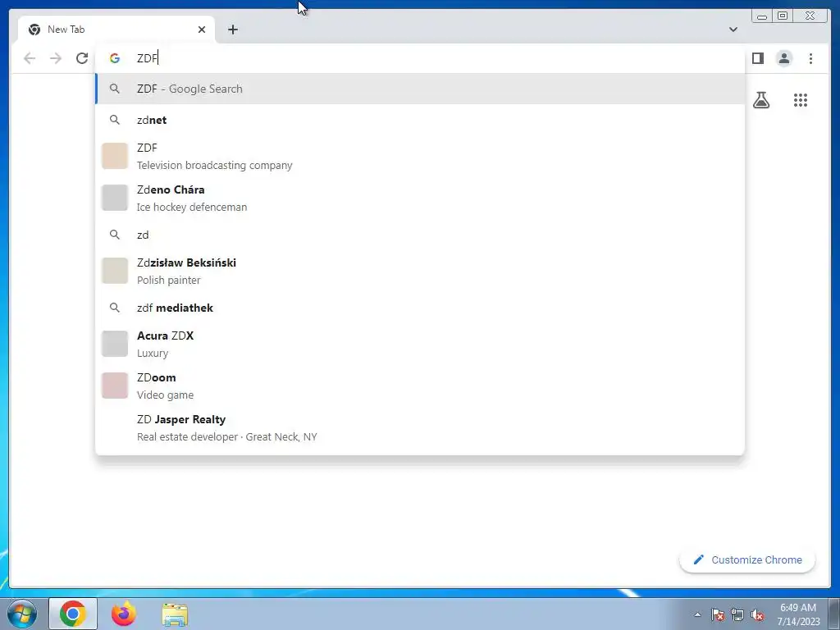The height and width of the screenshot is (630, 840).
Task: Click the ZDF suggestion thumbnail
Action: coord(115,156)
